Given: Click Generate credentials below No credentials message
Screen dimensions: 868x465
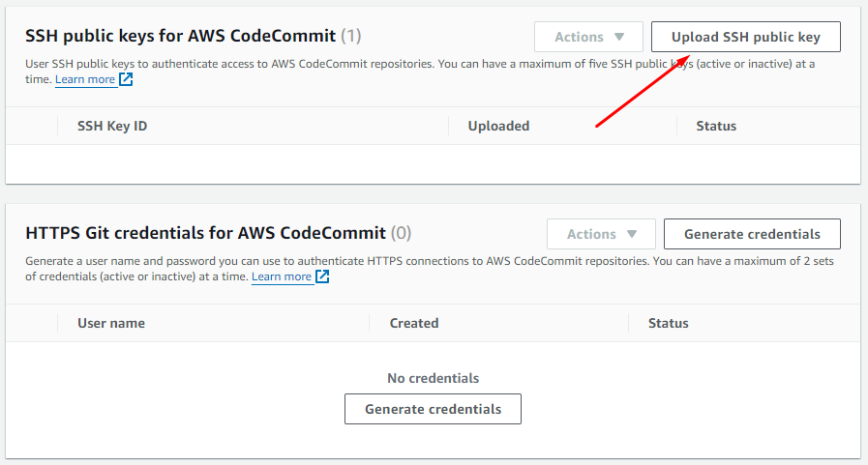Looking at the screenshot, I should tap(433, 409).
